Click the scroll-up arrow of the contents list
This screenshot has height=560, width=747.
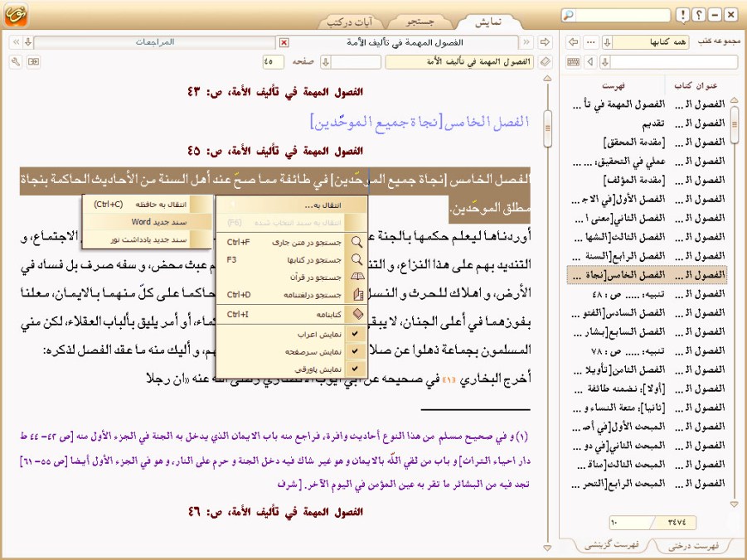(734, 100)
